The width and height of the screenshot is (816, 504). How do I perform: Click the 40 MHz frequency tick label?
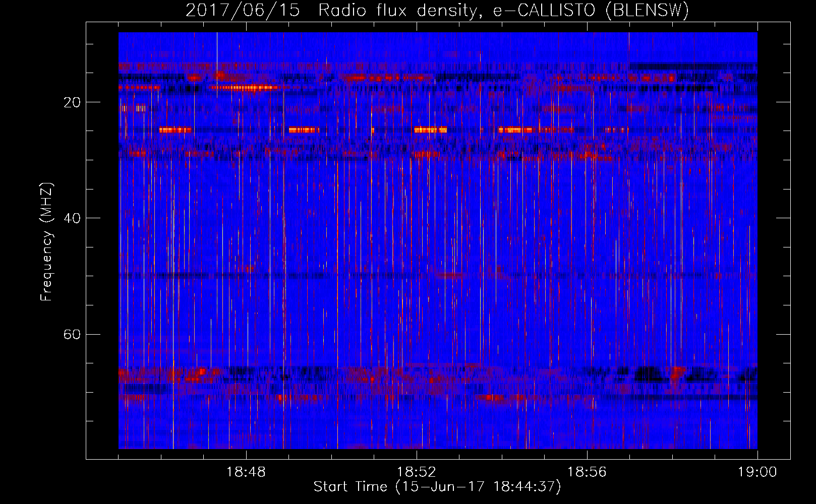[72, 218]
